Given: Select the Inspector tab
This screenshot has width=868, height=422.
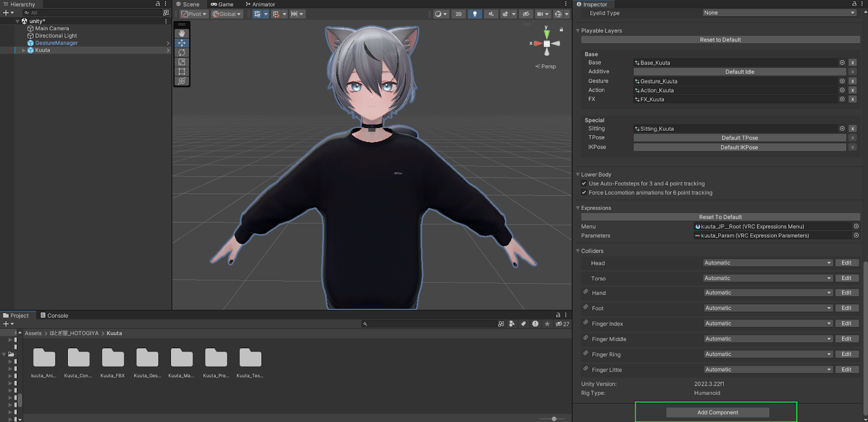Looking at the screenshot, I should point(592,4).
